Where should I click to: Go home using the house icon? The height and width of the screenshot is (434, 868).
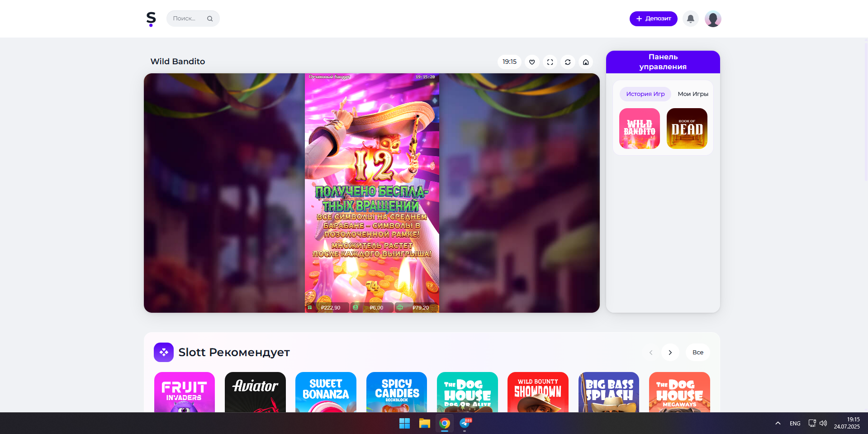click(586, 62)
